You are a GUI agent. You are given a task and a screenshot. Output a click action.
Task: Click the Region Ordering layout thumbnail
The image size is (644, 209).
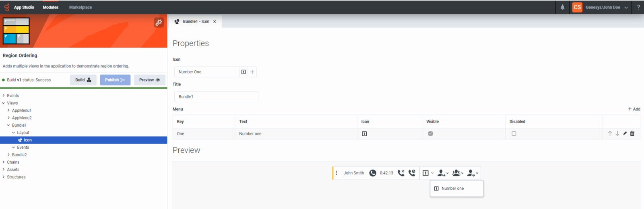pyautogui.click(x=16, y=31)
